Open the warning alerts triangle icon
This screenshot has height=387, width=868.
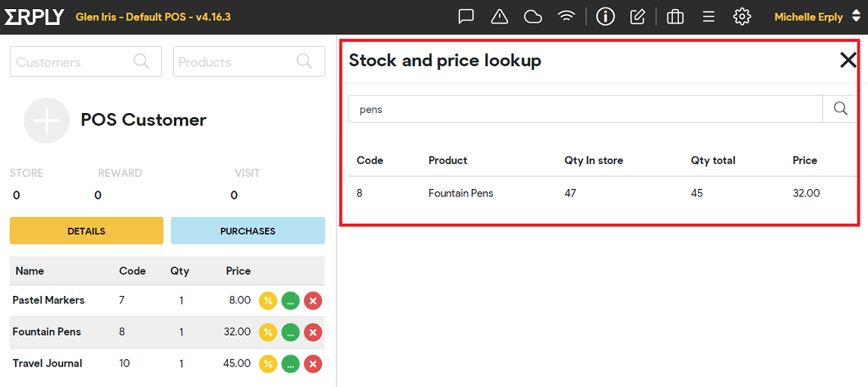pos(500,17)
